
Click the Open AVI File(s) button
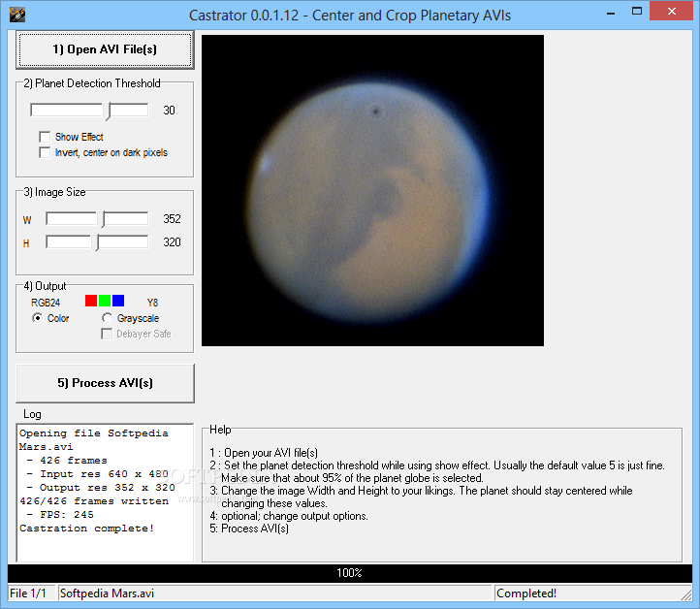click(105, 49)
